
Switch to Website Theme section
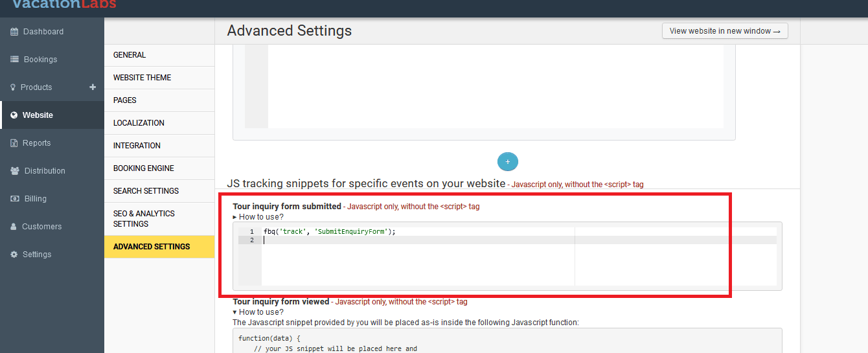143,78
